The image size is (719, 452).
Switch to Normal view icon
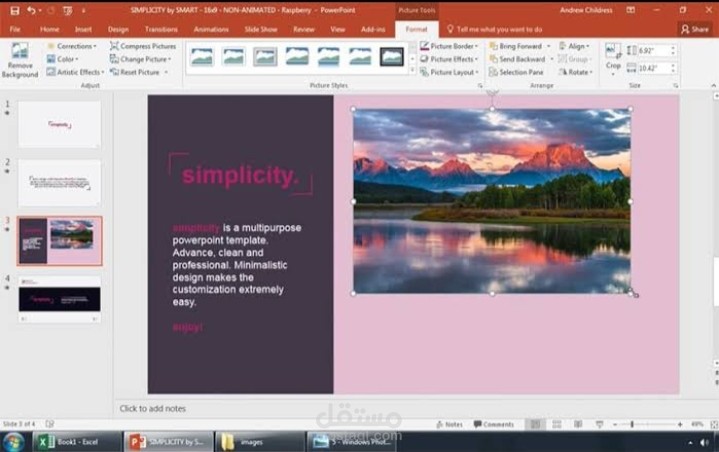[x=535, y=424]
